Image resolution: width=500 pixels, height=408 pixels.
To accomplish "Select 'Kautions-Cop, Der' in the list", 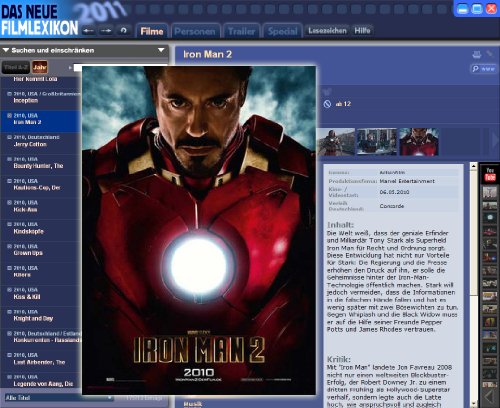I will click(x=41, y=184).
